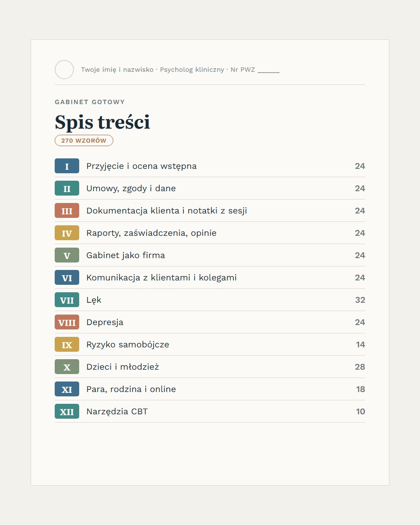Click the name and PWZ header line
The width and height of the screenshot is (420, 525).
coord(180,70)
